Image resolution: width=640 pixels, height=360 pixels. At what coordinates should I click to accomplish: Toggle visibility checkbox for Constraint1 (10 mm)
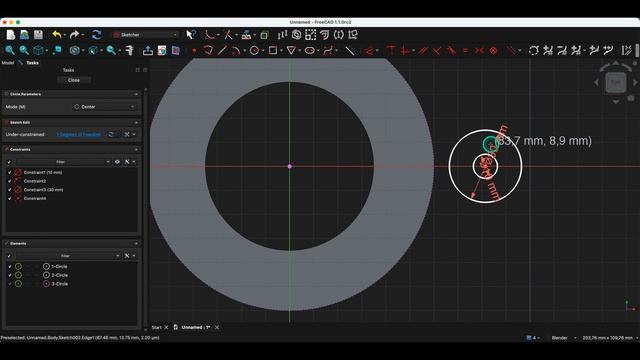9,172
